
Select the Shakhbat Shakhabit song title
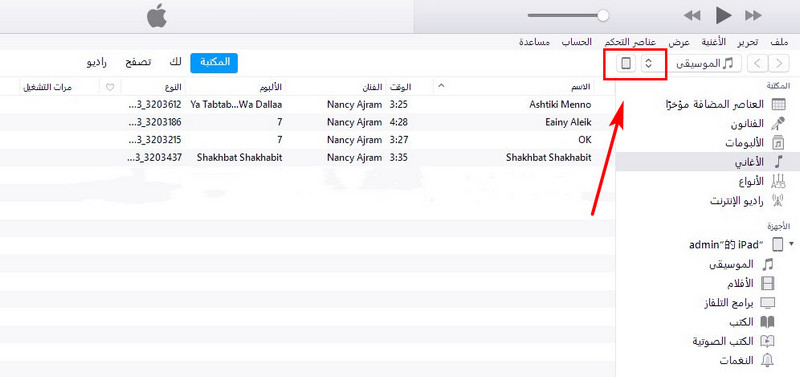[x=548, y=157]
